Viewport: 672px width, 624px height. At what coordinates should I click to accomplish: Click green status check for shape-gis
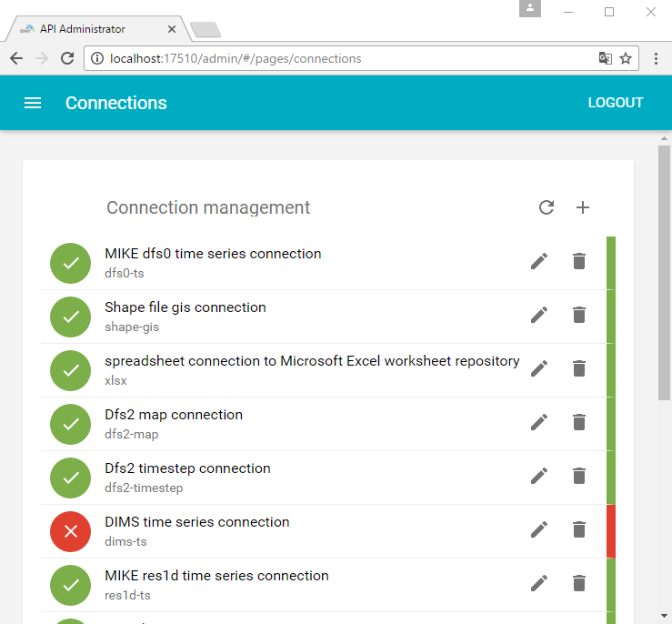click(x=70, y=317)
